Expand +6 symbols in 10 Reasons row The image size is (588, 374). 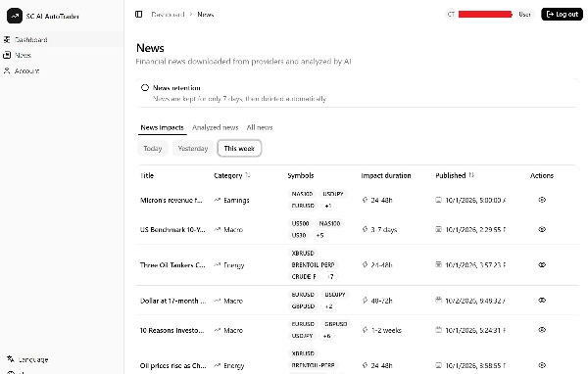point(326,336)
